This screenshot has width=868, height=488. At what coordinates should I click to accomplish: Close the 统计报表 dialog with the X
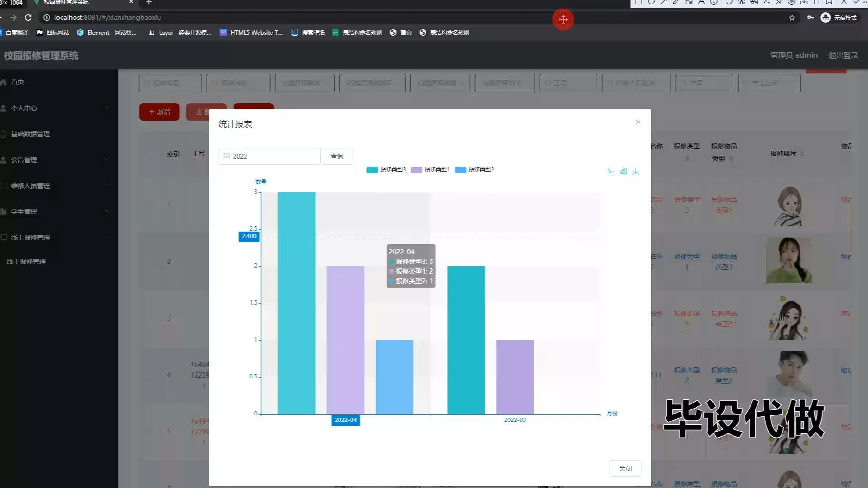click(x=638, y=122)
